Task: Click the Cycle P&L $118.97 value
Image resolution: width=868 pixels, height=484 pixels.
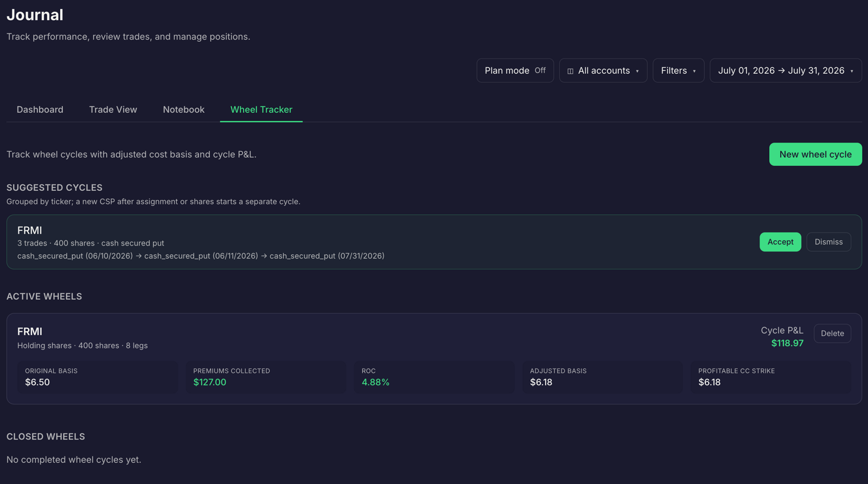Action: pos(787,343)
